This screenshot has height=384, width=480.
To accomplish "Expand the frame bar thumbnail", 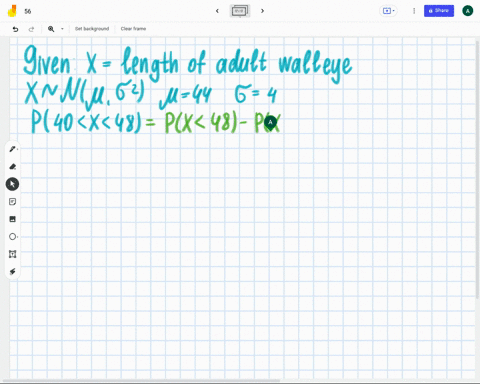I will coord(240,11).
